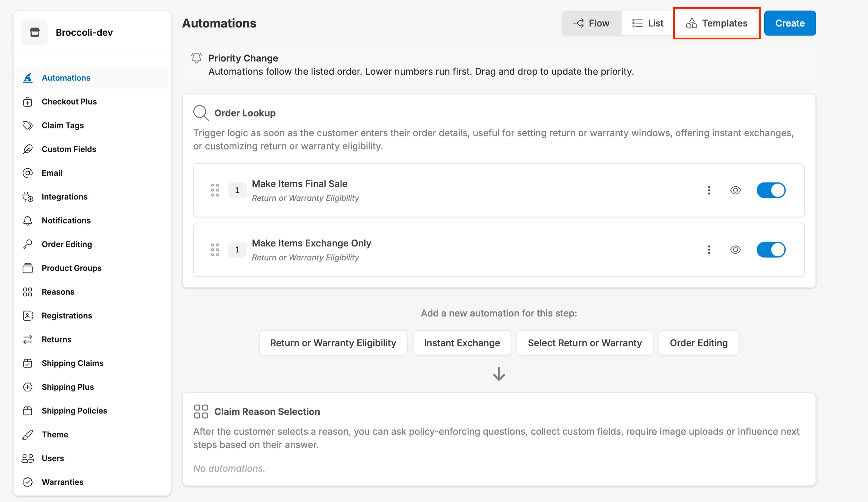Toggle off Make Items Exchange Only
The height and width of the screenshot is (502, 868).
[x=771, y=250]
